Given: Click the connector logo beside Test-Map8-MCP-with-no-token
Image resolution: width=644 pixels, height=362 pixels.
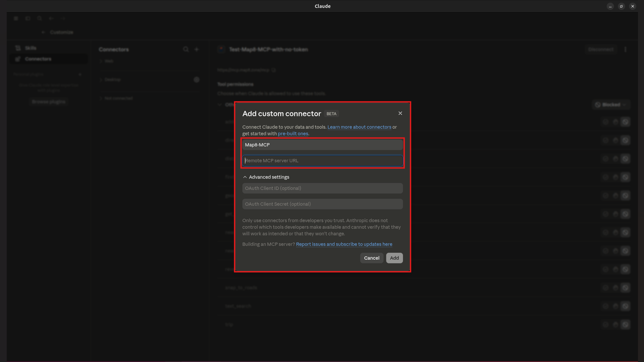Looking at the screenshot, I should point(221,49).
